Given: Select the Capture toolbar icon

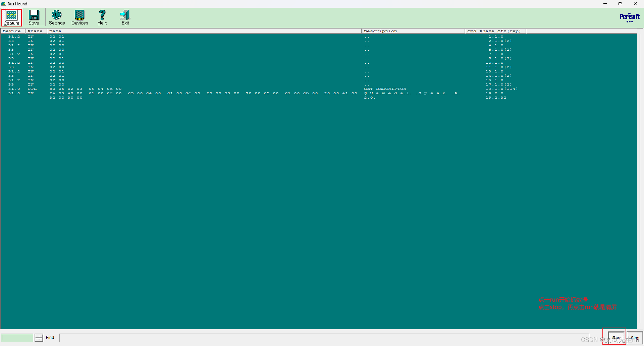Looking at the screenshot, I should [x=11, y=17].
